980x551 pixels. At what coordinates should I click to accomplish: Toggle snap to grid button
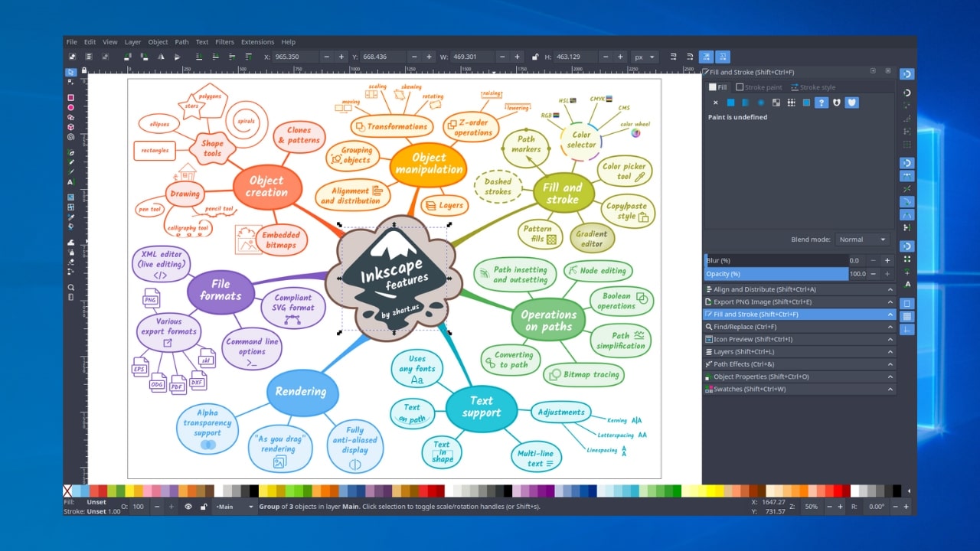point(906,316)
